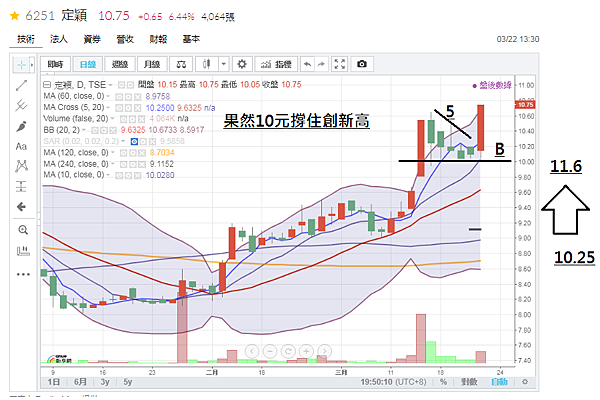
Task: Select the prediction and measurement tool
Action: [21, 186]
